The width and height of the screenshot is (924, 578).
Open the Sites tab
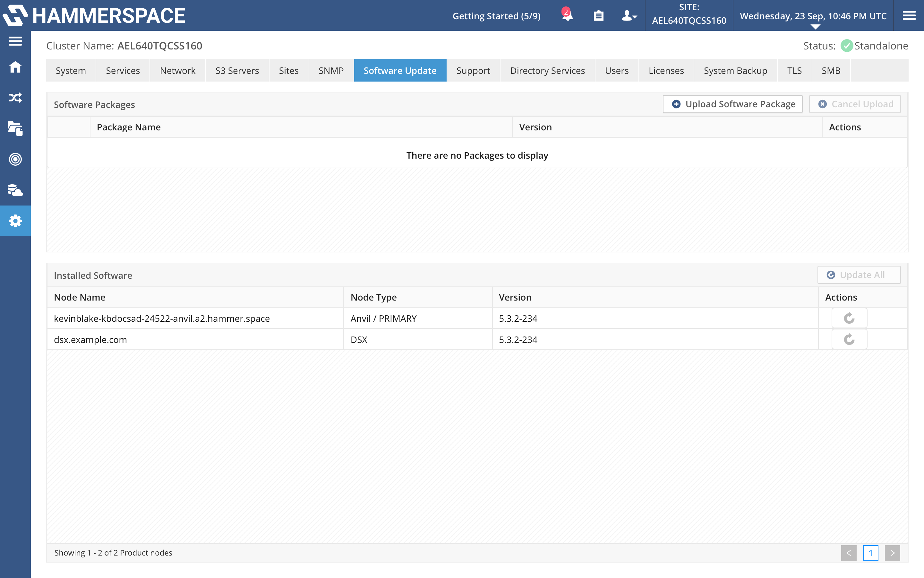[x=289, y=70]
